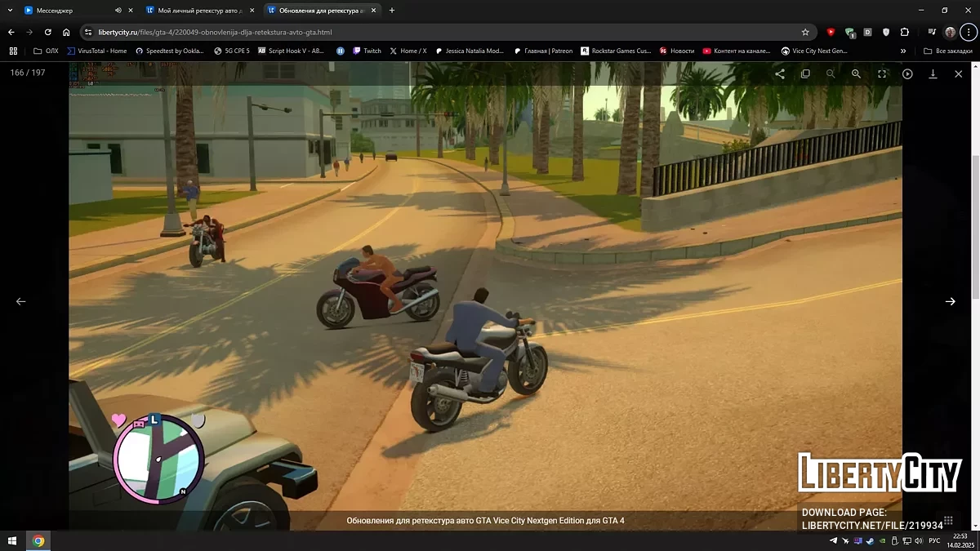The height and width of the screenshot is (551, 980).
Task: Open the copy icon in gallery toolbar
Action: (x=805, y=73)
